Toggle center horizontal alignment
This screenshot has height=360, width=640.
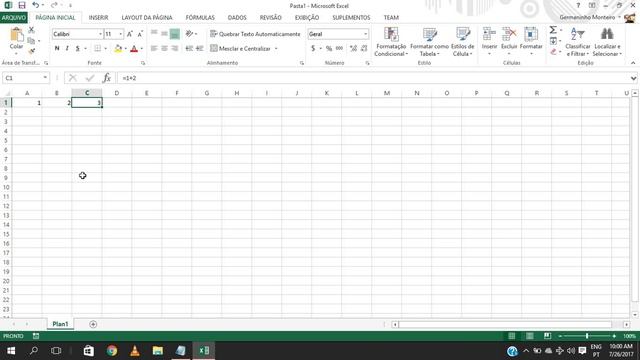coord(164,49)
